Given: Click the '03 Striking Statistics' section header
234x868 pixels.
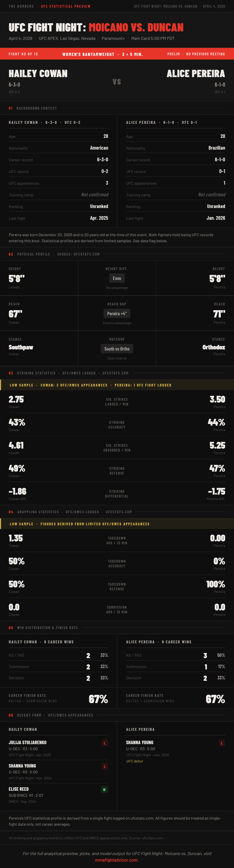Looking at the screenshot, I should coord(32,373).
